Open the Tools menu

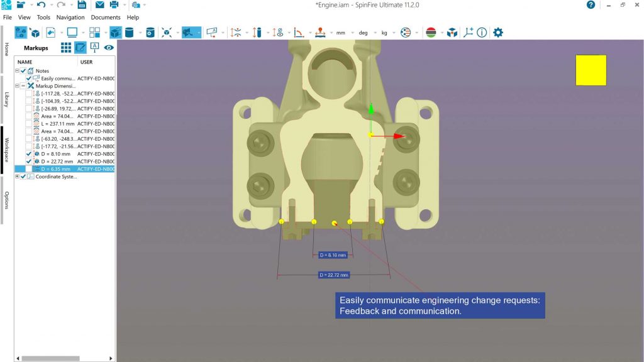43,17
